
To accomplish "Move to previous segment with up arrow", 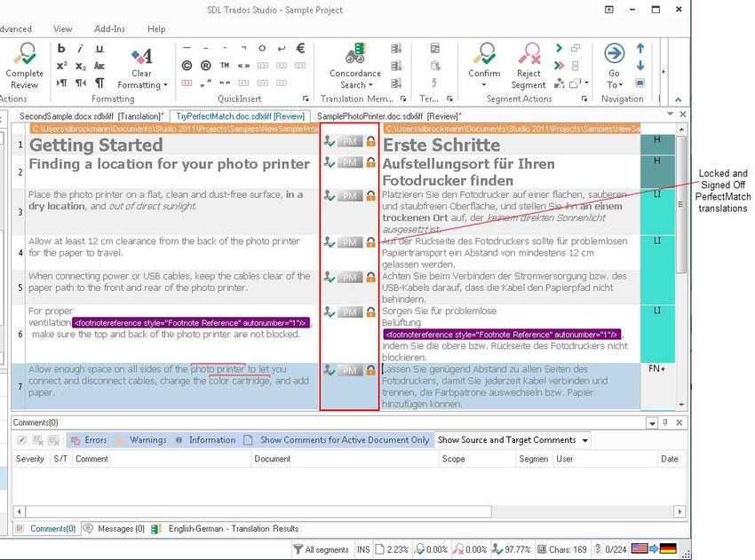I will pos(640,48).
